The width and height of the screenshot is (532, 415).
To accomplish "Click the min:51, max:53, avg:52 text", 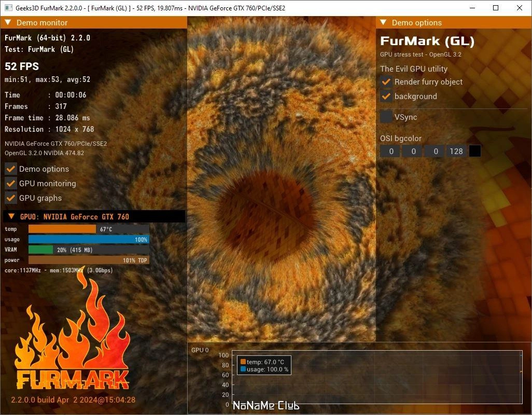I will click(x=48, y=79).
